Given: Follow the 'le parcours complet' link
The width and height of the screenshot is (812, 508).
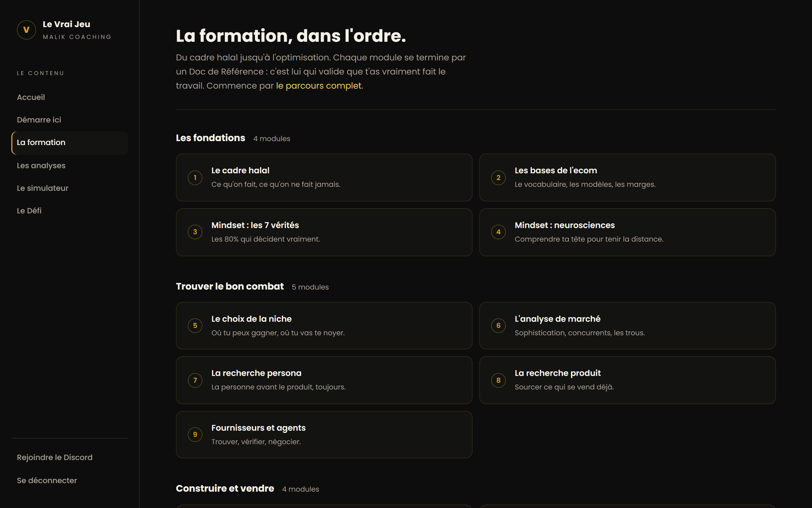Looking at the screenshot, I should point(319,86).
